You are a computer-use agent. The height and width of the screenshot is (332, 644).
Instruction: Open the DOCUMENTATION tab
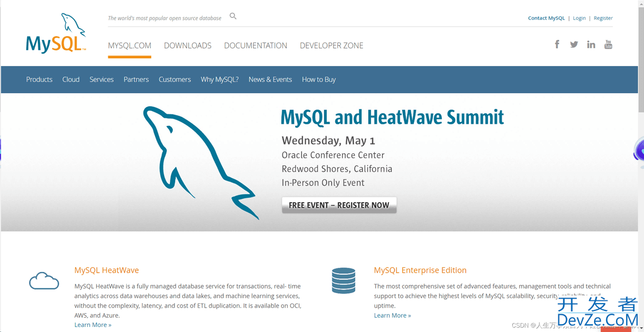256,46
